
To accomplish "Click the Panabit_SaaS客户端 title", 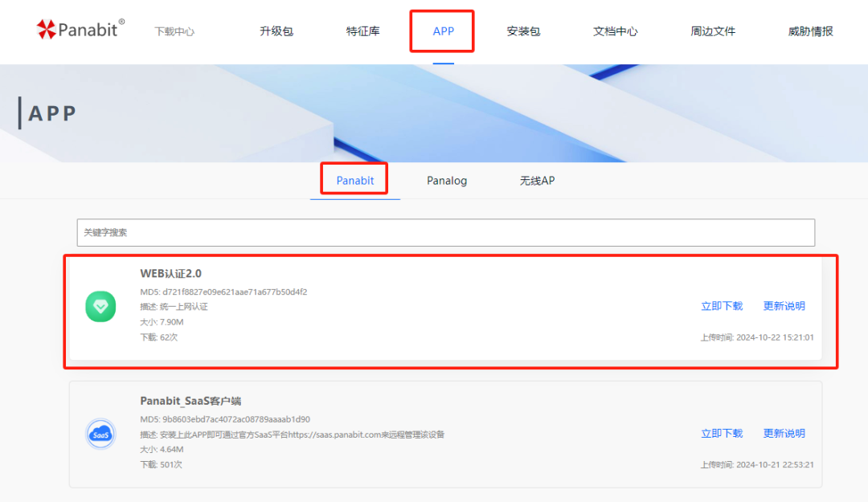I will pos(190,401).
